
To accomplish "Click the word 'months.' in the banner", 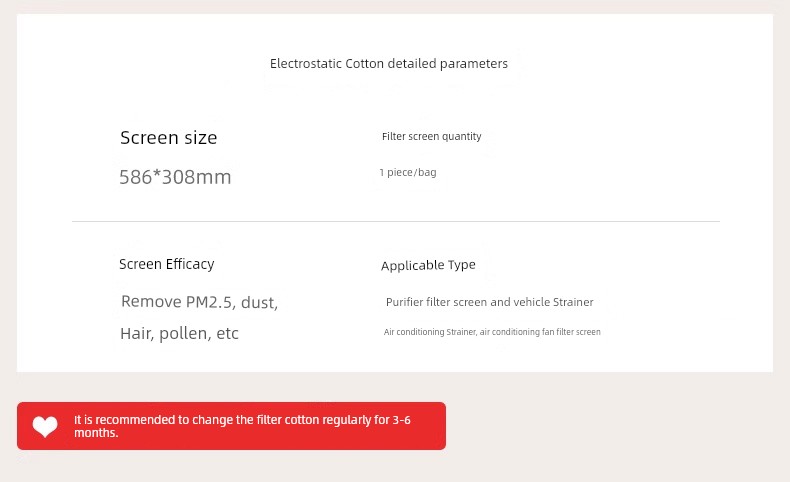I will (x=96, y=433).
